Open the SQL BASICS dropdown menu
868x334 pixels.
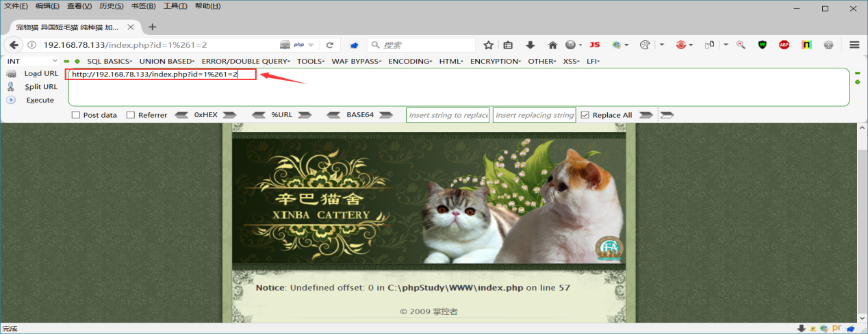pyautogui.click(x=110, y=61)
